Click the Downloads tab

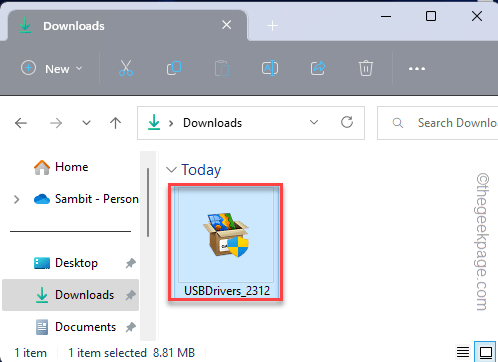pyautogui.click(x=127, y=26)
